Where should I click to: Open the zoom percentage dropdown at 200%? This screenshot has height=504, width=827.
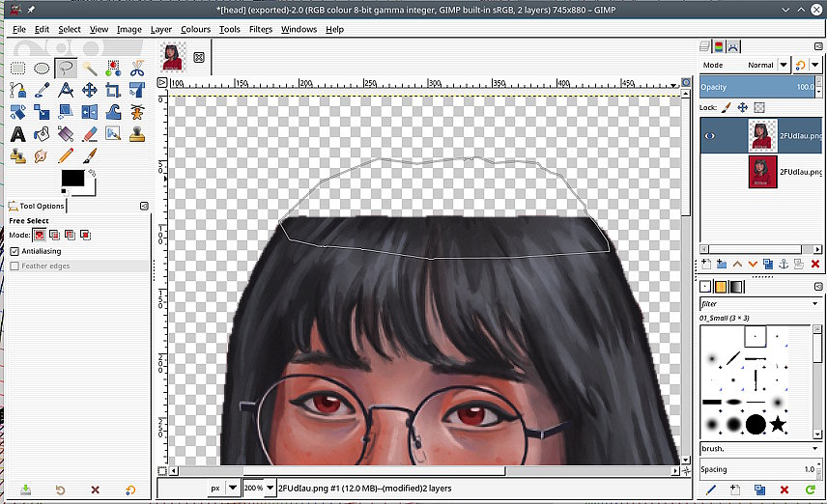point(270,489)
